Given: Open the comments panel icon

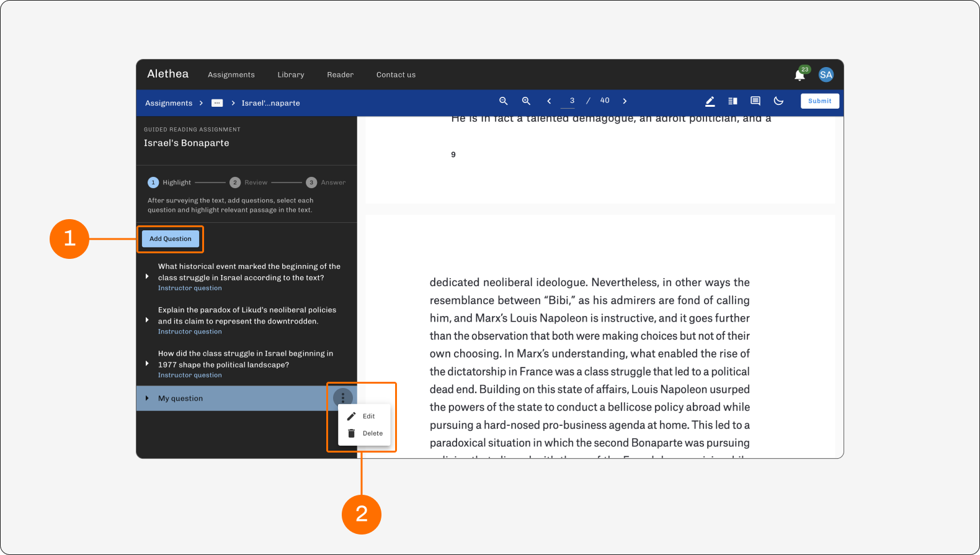Looking at the screenshot, I should tap(755, 101).
